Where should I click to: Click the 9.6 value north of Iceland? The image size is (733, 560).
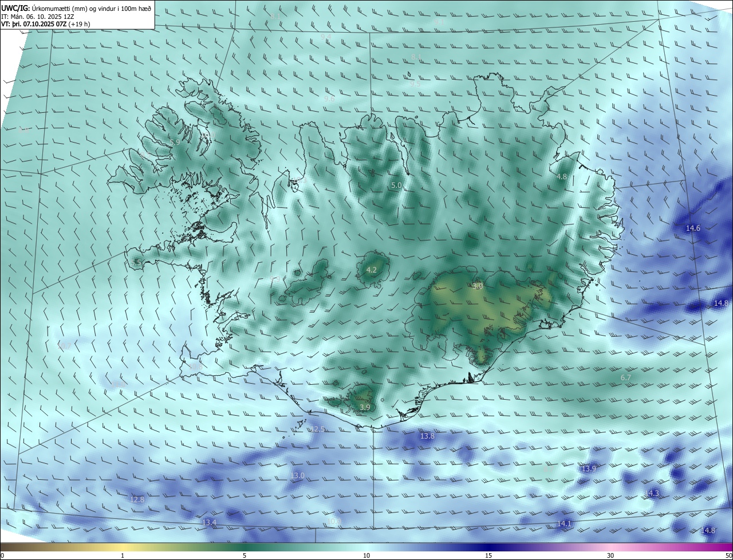click(329, 98)
